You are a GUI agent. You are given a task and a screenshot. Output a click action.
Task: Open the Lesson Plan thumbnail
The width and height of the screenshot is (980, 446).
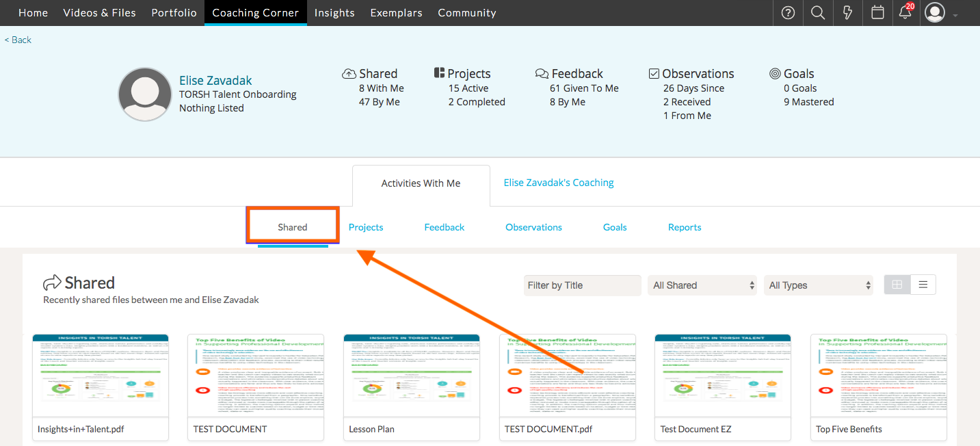point(411,376)
